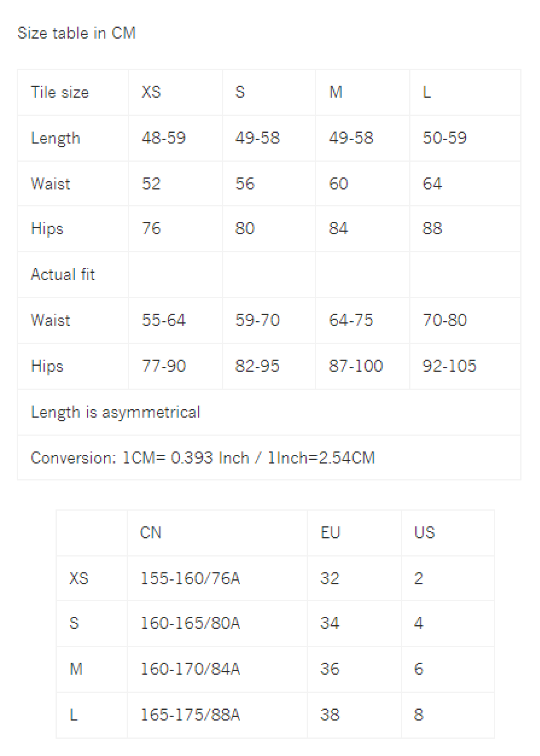Click the 'Size table in CM' heading
Image resolution: width=540 pixels, height=756 pixels.
(76, 33)
